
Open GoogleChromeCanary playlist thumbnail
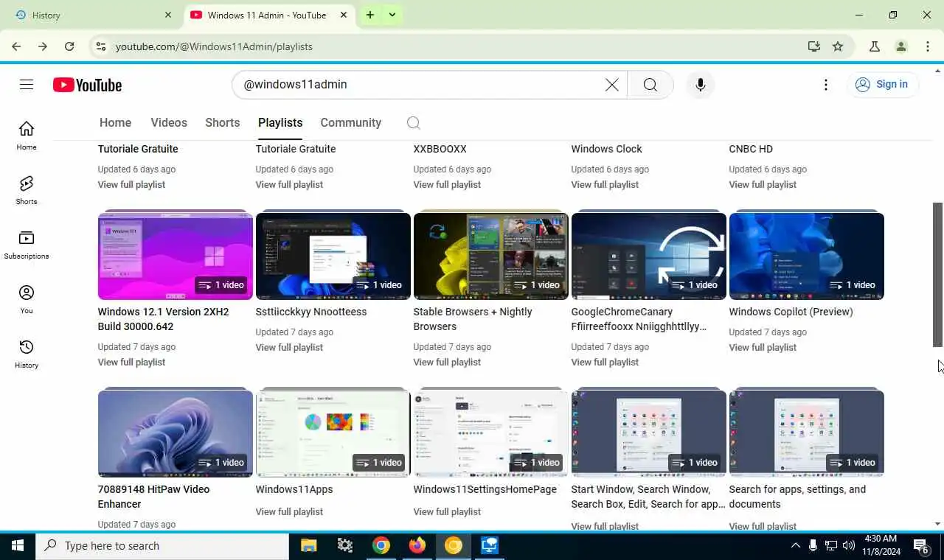click(649, 256)
